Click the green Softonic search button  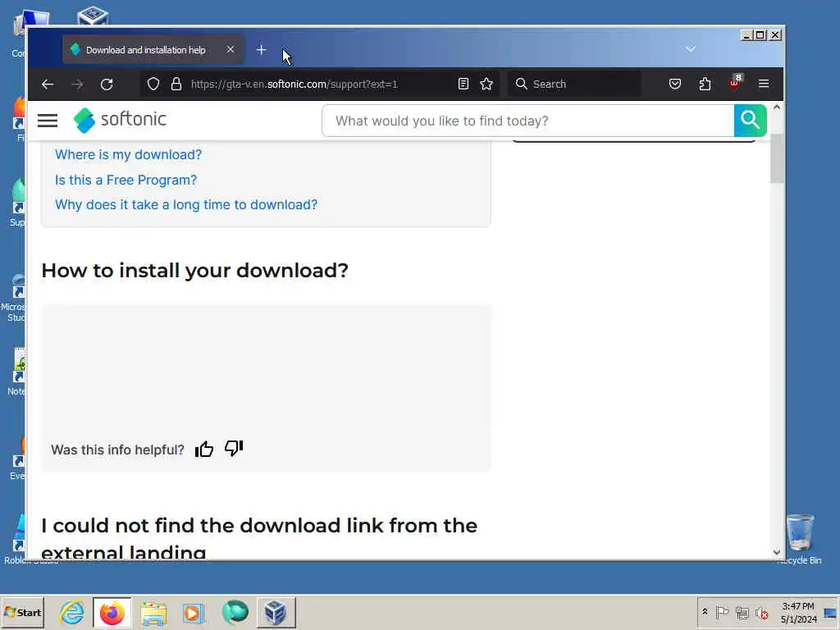point(750,121)
